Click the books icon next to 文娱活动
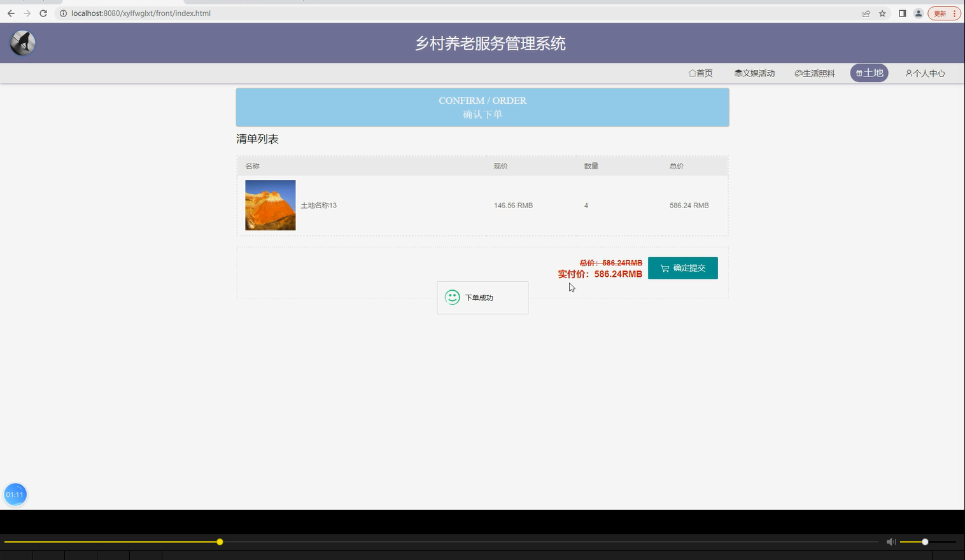The image size is (965, 560). [738, 73]
